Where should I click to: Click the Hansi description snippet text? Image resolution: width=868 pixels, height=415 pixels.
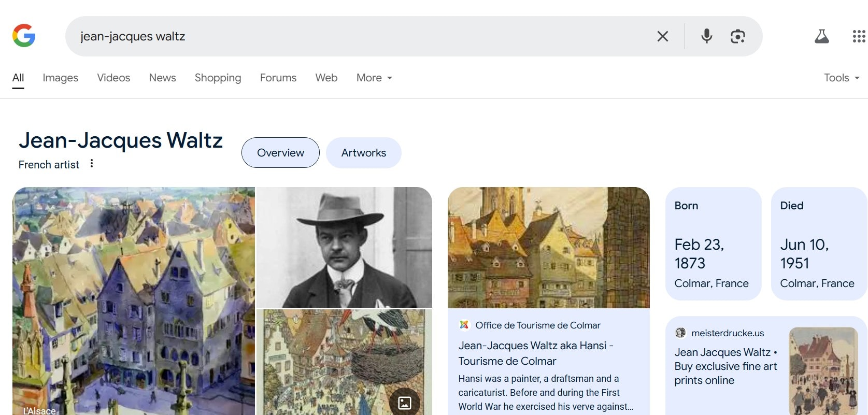pos(546,393)
